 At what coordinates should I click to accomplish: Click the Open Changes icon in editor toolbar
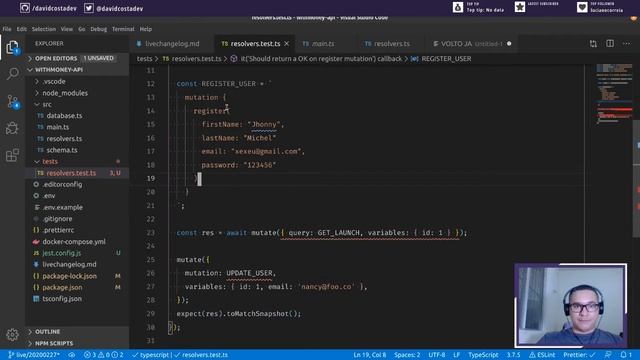tap(593, 44)
